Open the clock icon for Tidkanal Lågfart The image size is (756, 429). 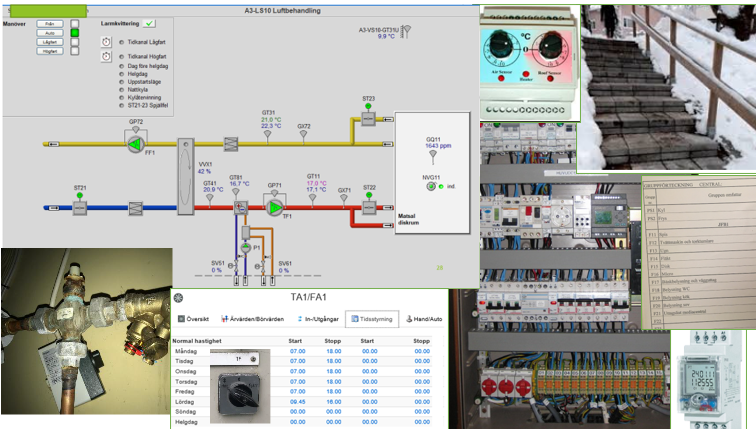[x=107, y=42]
